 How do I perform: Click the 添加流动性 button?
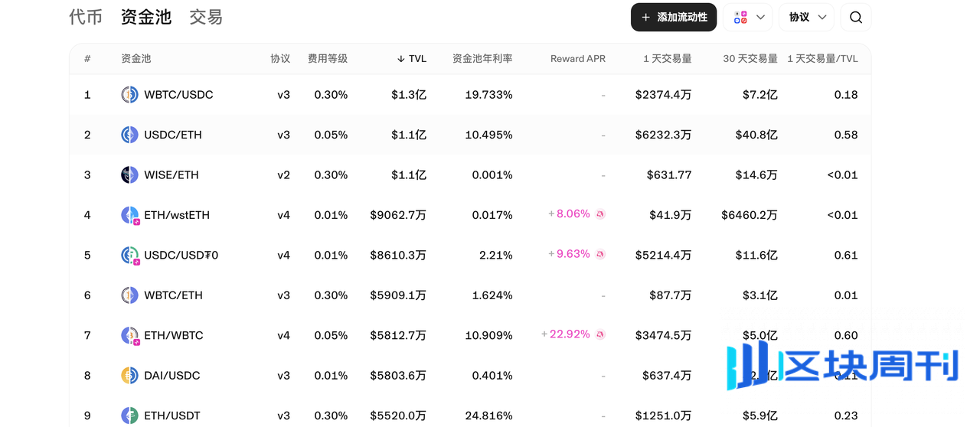(674, 17)
